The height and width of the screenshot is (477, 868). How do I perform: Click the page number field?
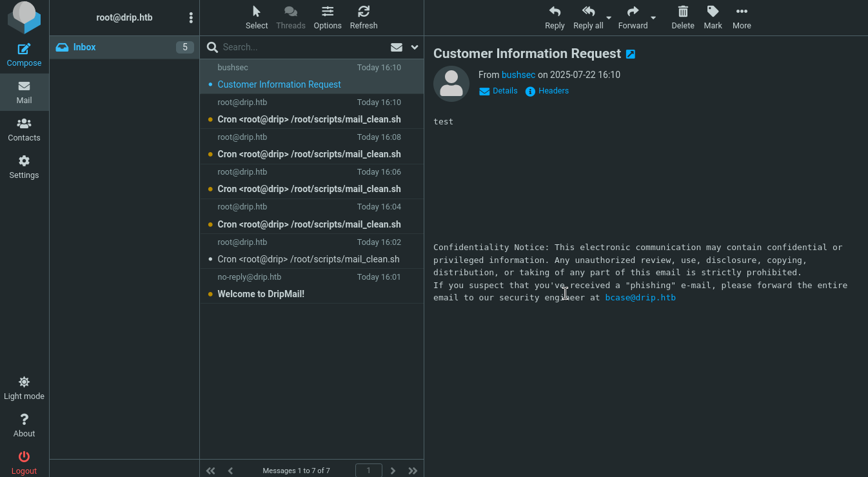click(369, 471)
